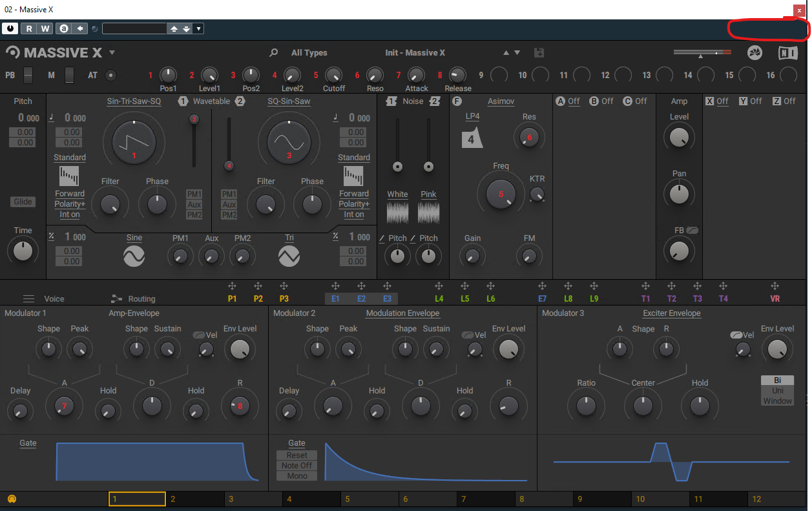The image size is (812, 511).
Task: Click the Native Instruments NI logo
Action: coord(788,53)
